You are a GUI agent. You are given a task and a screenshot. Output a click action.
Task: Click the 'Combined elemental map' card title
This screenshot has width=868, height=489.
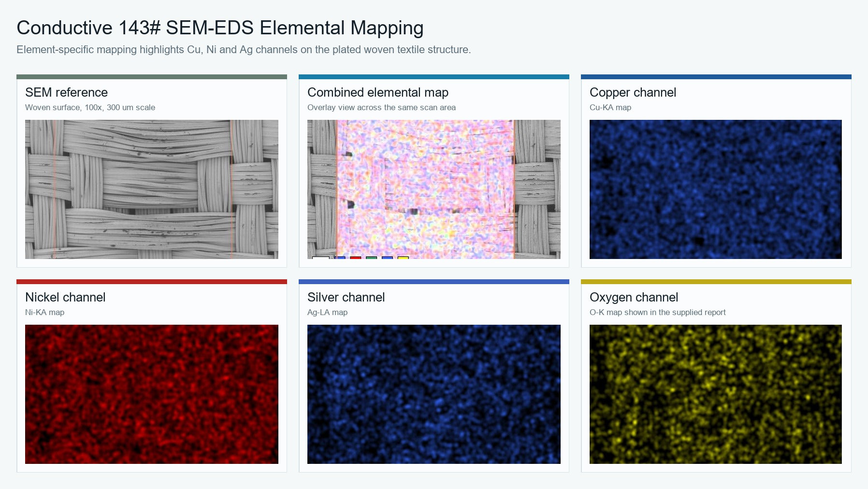[x=378, y=92]
